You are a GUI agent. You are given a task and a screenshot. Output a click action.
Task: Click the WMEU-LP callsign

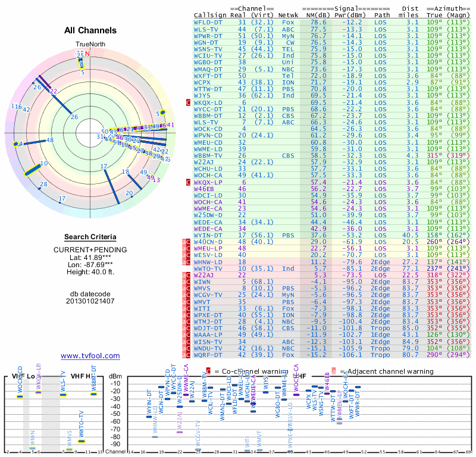[x=208, y=248]
